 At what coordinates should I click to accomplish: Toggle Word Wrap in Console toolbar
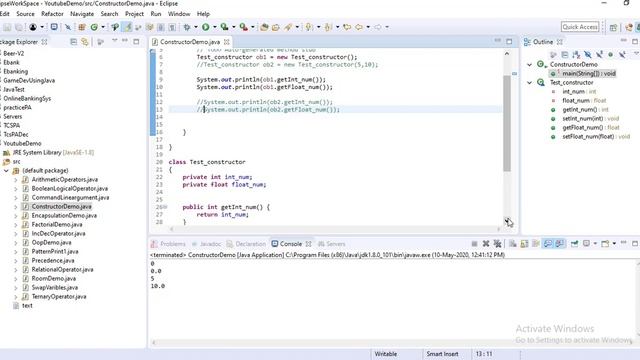(536, 244)
